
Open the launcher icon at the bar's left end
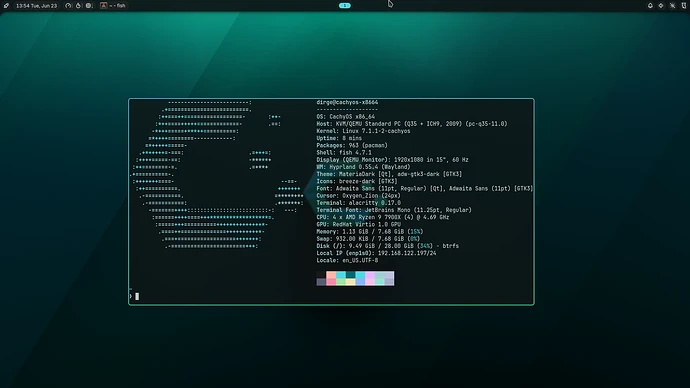[x=6, y=6]
